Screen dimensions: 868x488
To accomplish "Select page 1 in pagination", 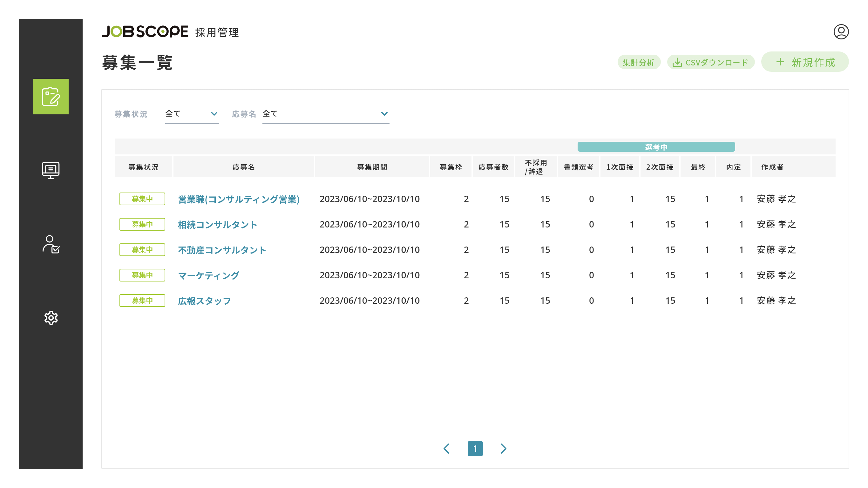I will tap(475, 449).
